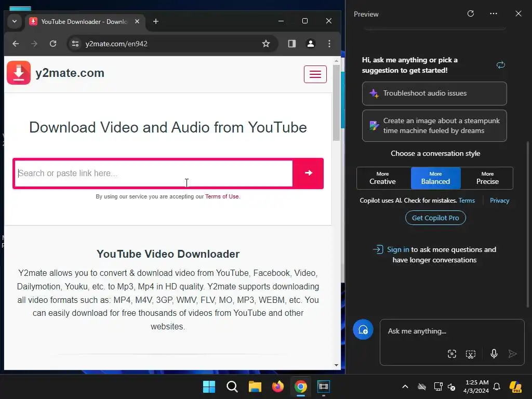Select the YouTube Downloader tab
Viewport: 532px width, 399px height.
point(84,22)
